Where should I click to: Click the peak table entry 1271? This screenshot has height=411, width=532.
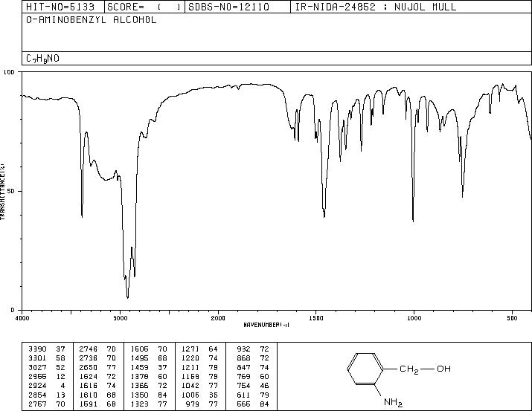(190, 349)
